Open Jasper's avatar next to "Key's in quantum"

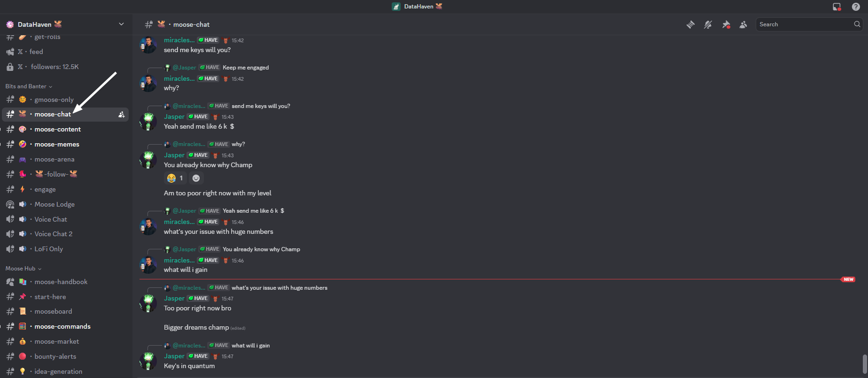tap(148, 361)
